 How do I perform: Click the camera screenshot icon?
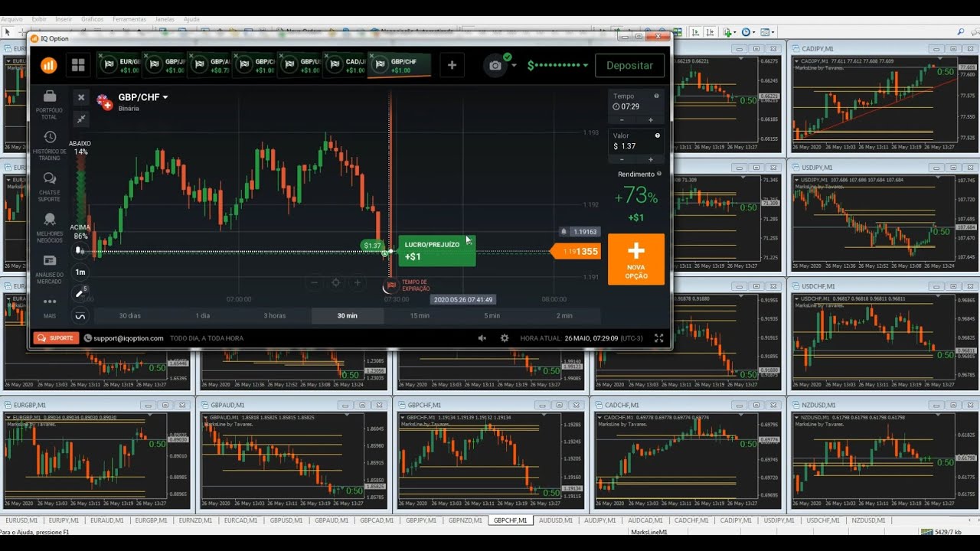(495, 65)
